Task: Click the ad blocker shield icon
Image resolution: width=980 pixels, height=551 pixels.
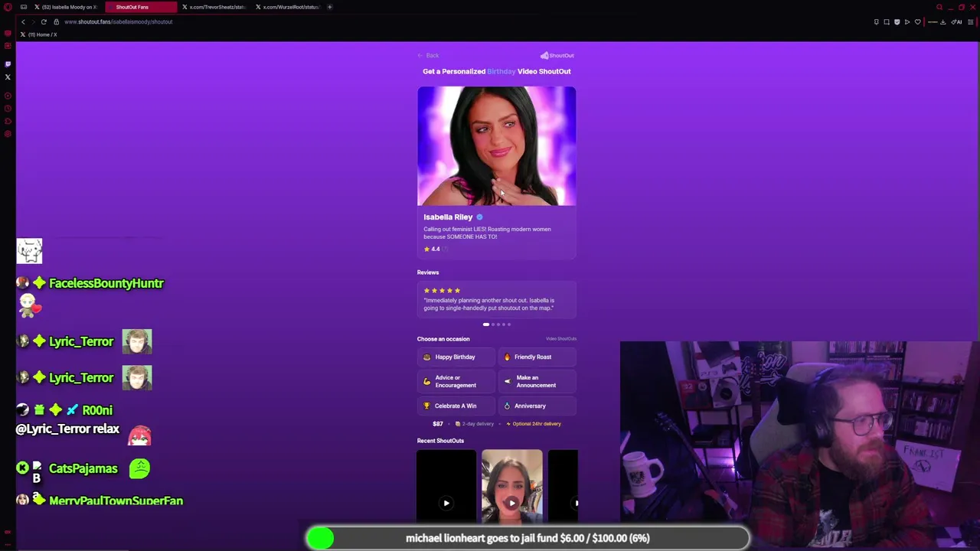Action: tap(897, 21)
